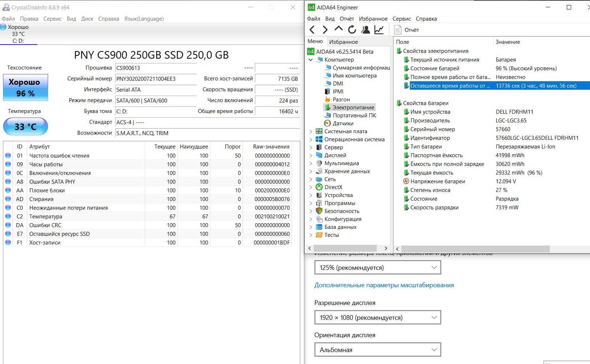590x364 pixels.
Task: Open AIDA64 graph chart icon
Action: [x=379, y=30]
